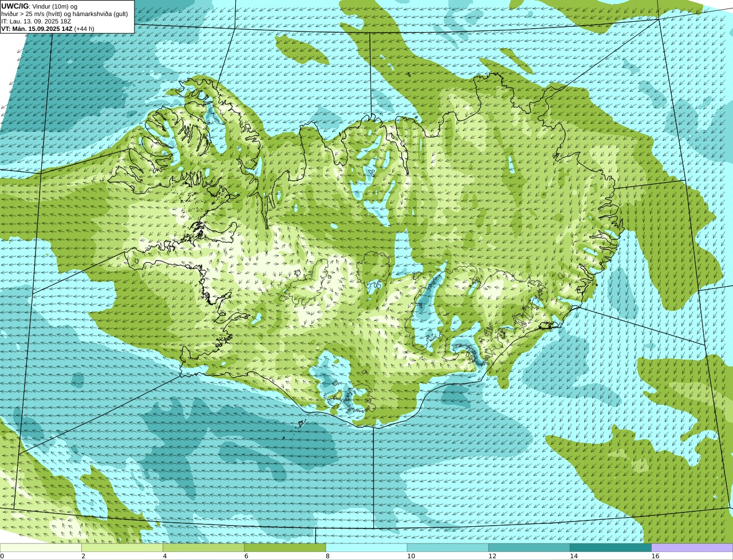Click the 'Vindur (10m) og' text
The image size is (733, 560).
[54, 6]
